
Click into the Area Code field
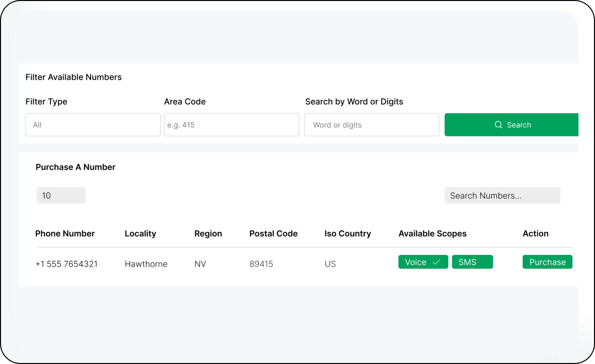click(x=231, y=125)
